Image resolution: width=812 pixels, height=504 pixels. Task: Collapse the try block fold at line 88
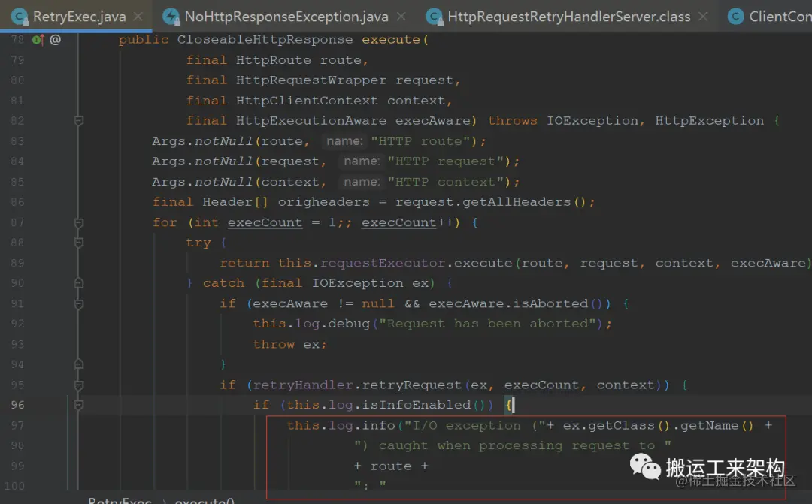pos(79,242)
